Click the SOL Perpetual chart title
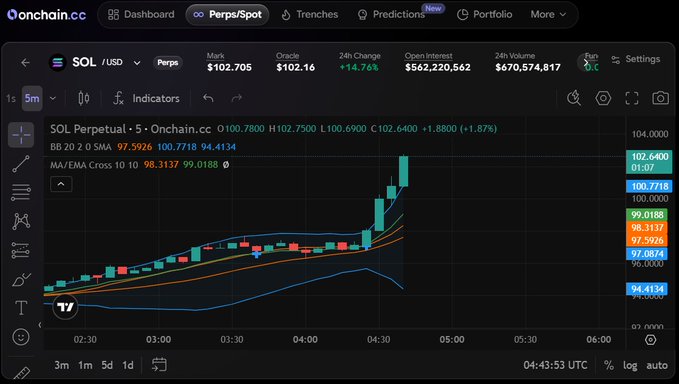Screen dimensions: 679x384 130,129
